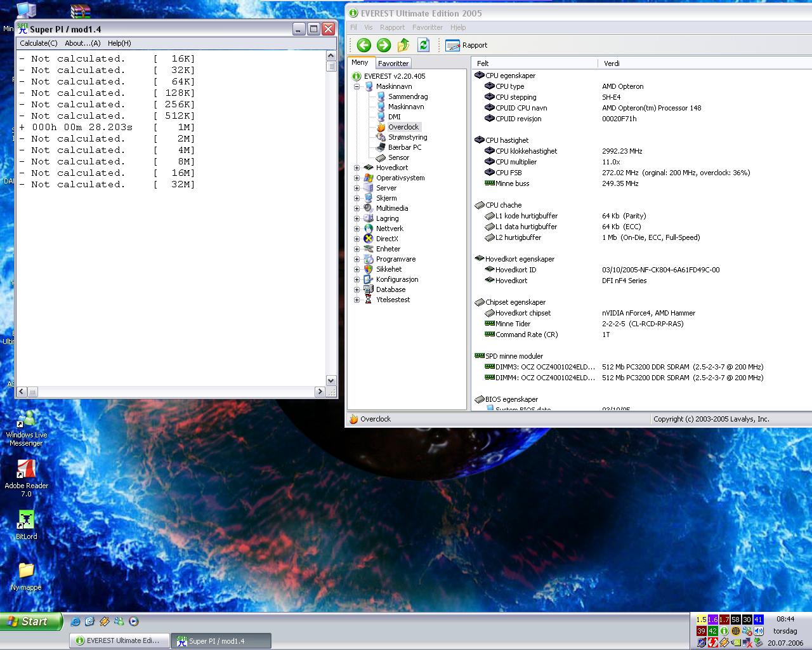Open the Fil menu in EVEREST
The width and height of the screenshot is (812, 650).
coord(353,27)
